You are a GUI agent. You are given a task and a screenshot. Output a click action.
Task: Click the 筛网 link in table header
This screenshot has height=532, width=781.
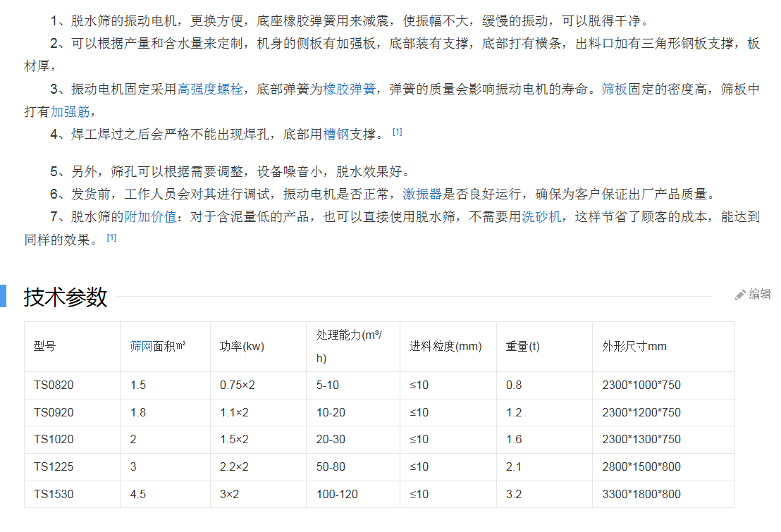[x=141, y=346]
